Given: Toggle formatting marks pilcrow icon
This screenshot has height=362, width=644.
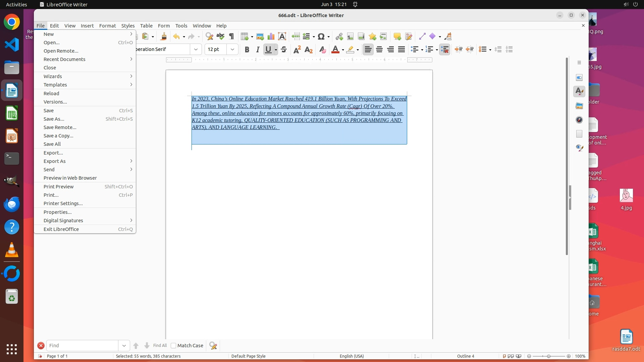Looking at the screenshot, I should click(x=231, y=37).
